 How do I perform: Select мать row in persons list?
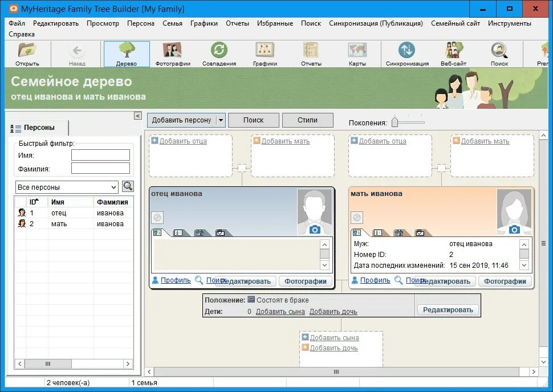(74, 223)
